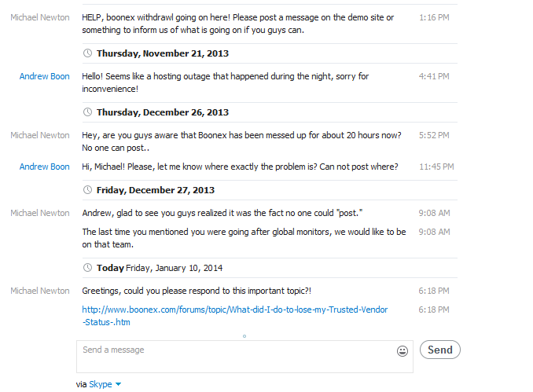Select Andrew Boon name beside 'Hi, Michael!' message
The image size is (533, 392).
(x=44, y=167)
